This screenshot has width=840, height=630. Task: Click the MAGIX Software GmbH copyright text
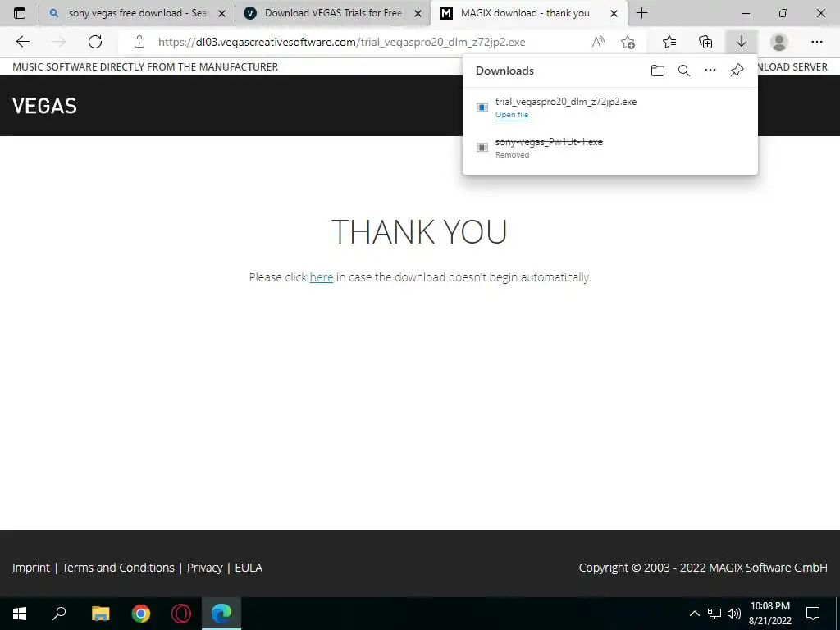pyautogui.click(x=703, y=568)
